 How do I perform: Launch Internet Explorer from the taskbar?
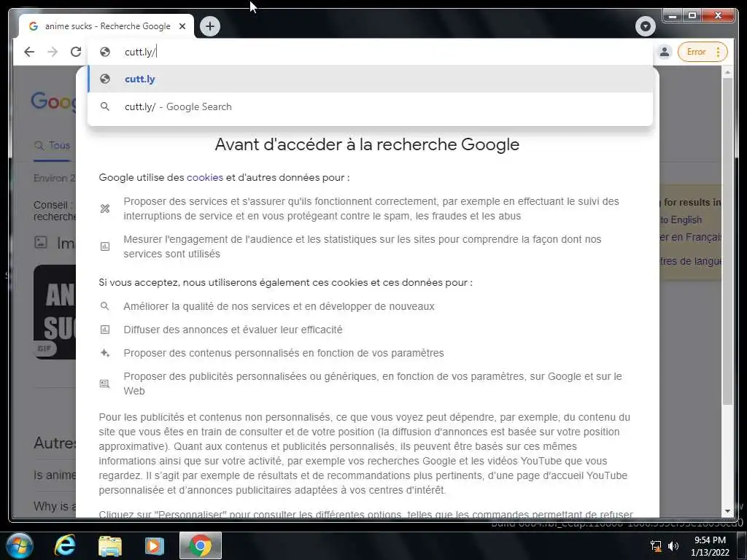pos(65,545)
